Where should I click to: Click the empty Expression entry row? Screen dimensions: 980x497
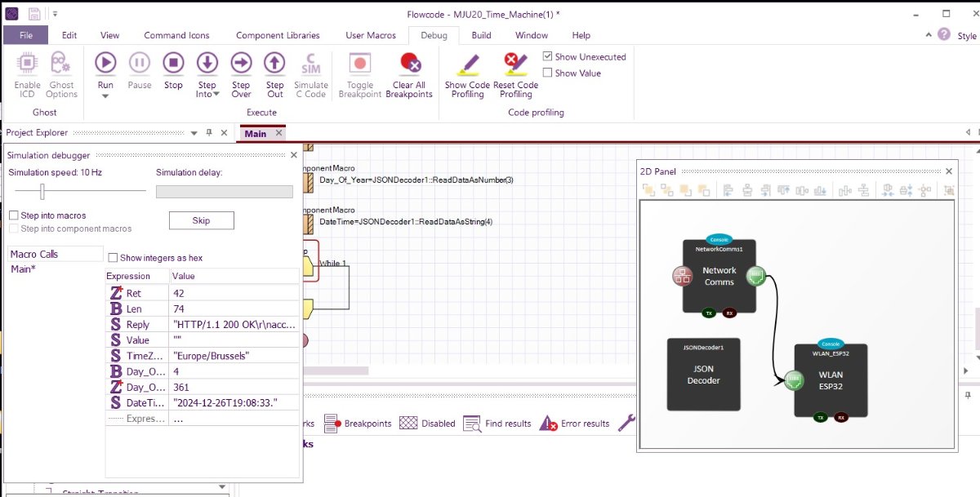(x=204, y=419)
